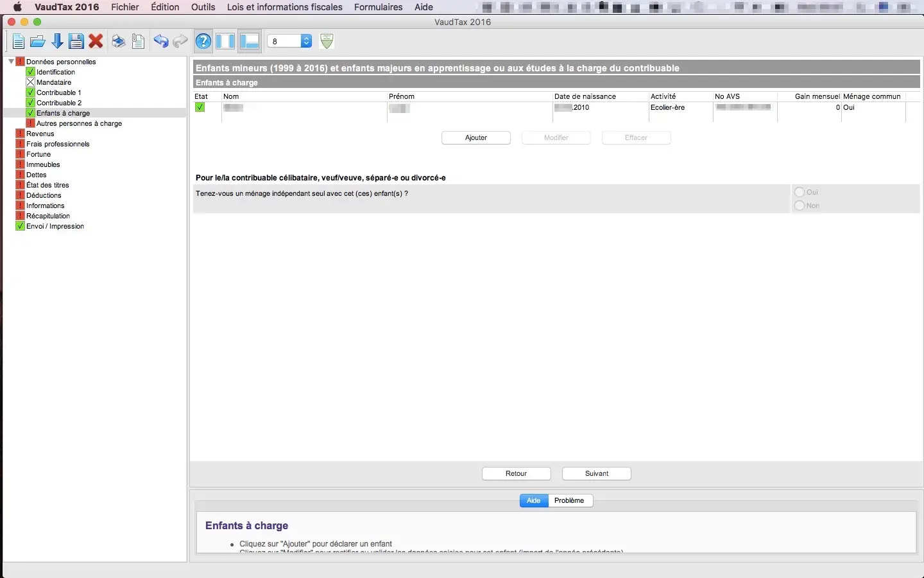Open an existing declaration file folder icon

click(38, 42)
